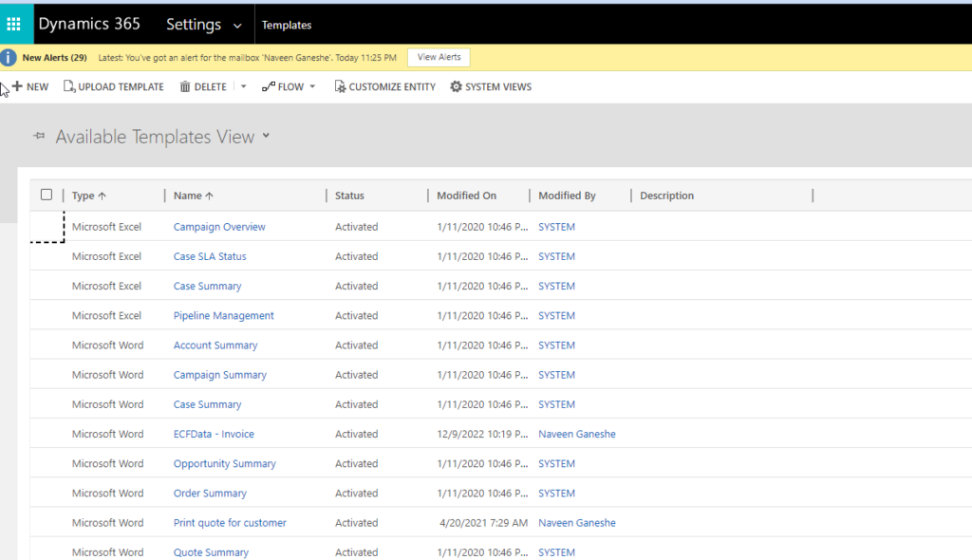Select the checkbox for Case SLA Status
This screenshot has height=560, width=972.
(x=46, y=256)
